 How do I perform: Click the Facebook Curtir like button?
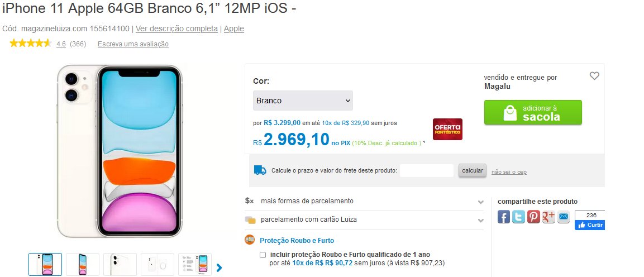coord(590,225)
